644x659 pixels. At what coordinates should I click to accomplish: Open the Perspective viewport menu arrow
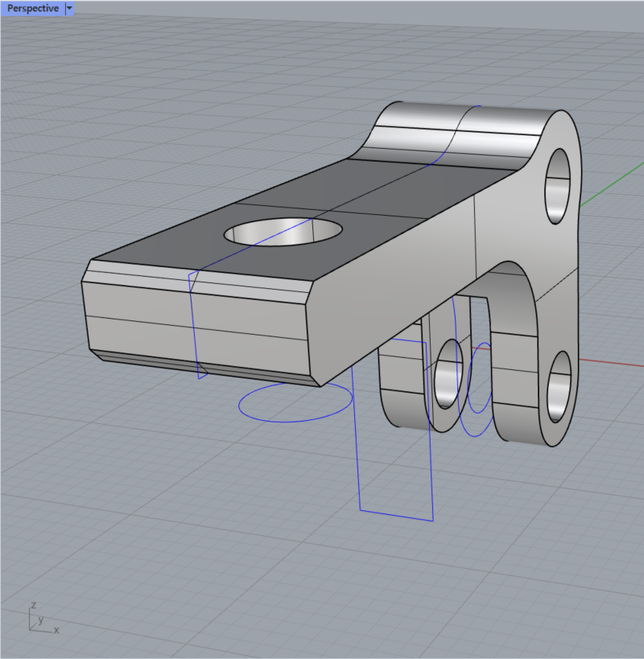click(x=70, y=8)
